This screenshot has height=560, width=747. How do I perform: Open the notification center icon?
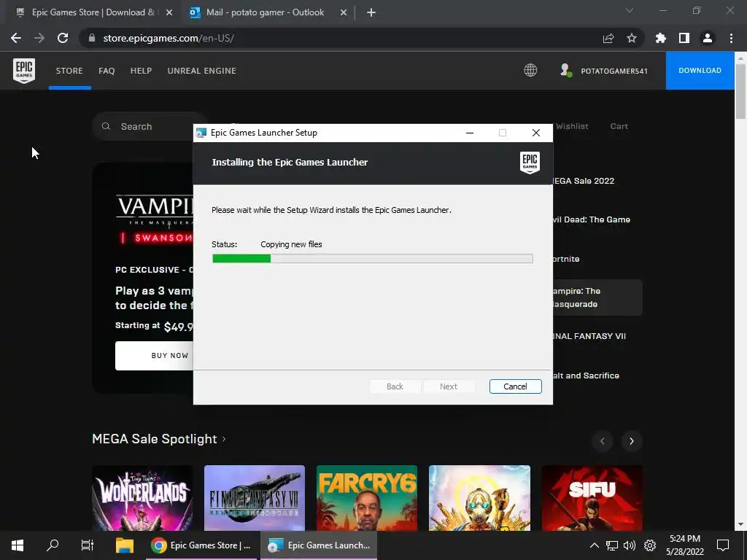pos(723,545)
